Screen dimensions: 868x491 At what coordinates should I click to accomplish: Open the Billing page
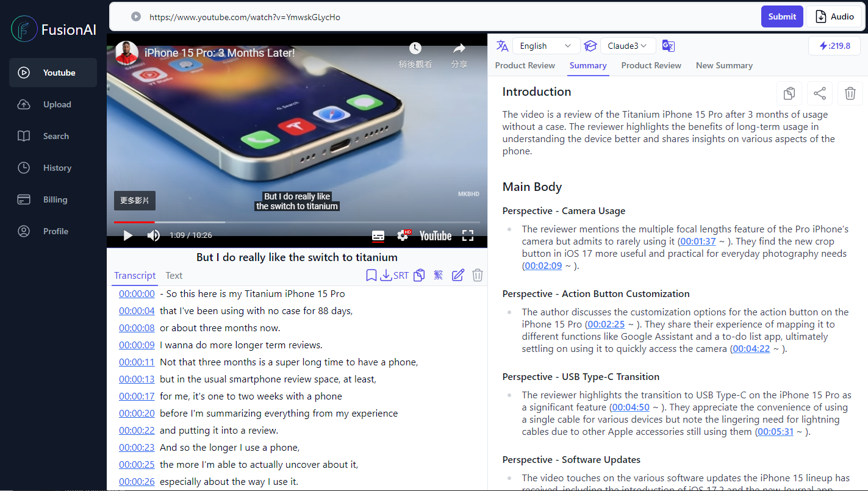click(53, 199)
